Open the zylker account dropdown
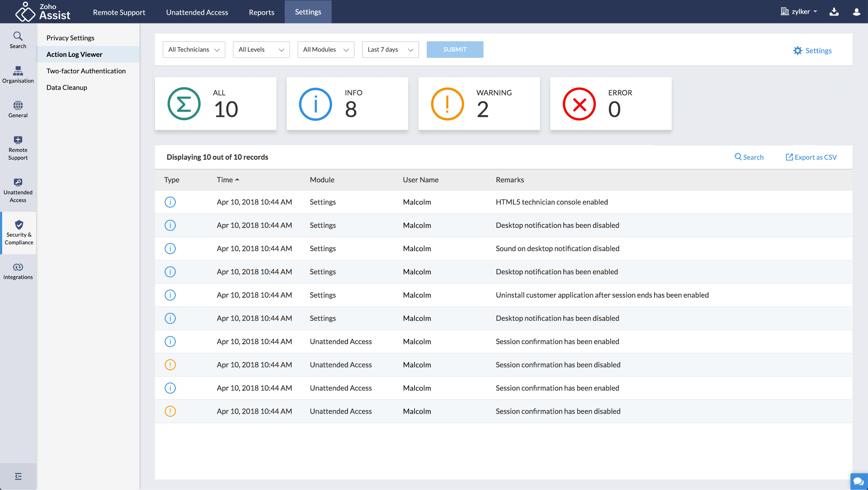 pos(799,12)
